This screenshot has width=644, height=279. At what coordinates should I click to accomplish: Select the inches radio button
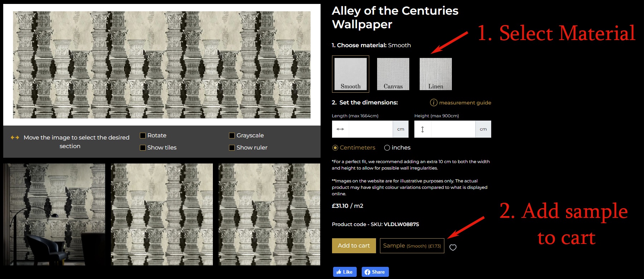pos(387,148)
